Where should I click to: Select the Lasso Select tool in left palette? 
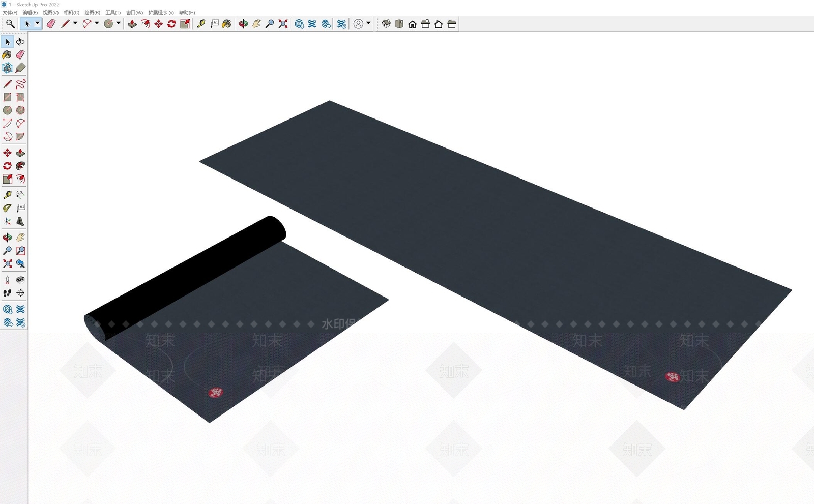point(20,42)
